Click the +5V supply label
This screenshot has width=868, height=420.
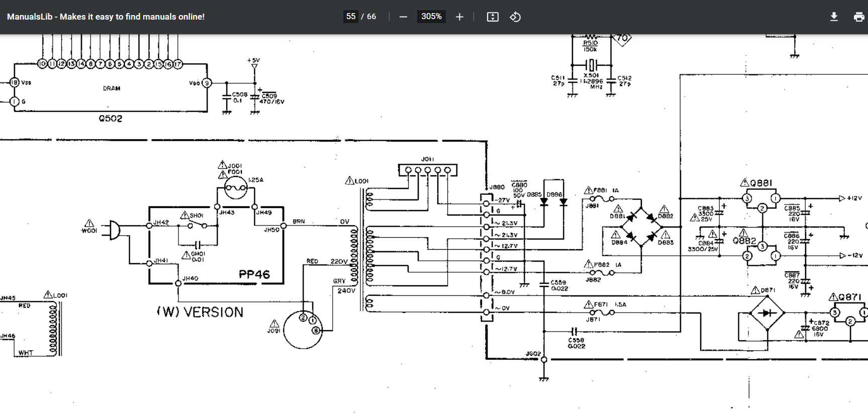click(x=253, y=60)
